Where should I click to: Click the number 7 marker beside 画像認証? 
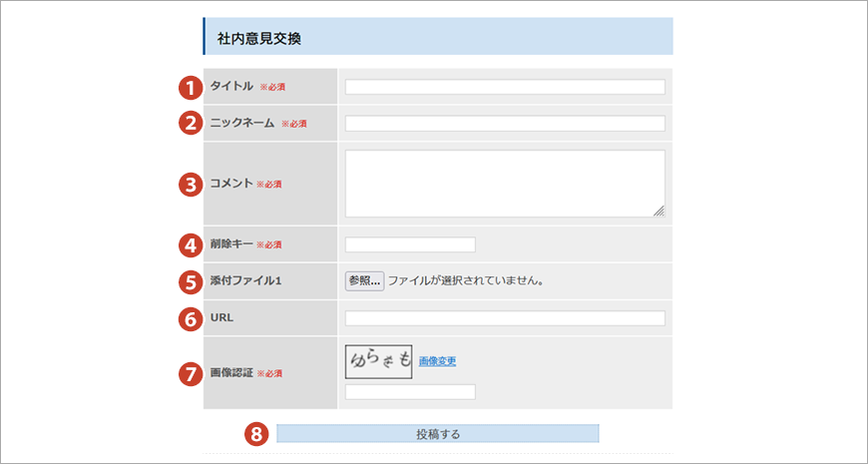point(190,373)
